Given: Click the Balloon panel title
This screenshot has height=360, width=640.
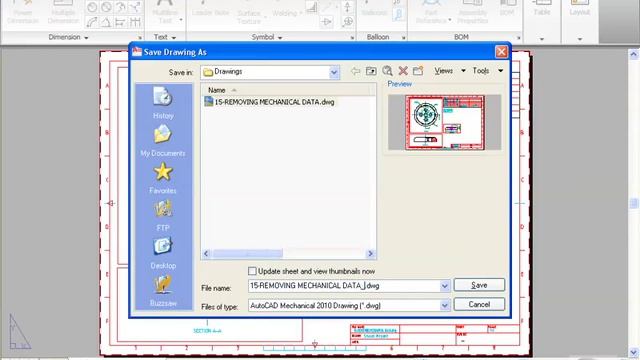Looking at the screenshot, I should 378,37.
